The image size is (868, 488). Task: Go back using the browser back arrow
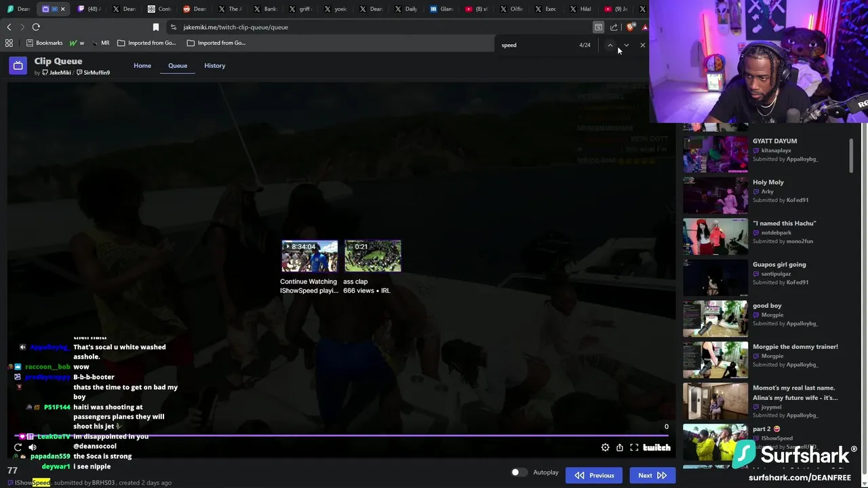(x=9, y=27)
